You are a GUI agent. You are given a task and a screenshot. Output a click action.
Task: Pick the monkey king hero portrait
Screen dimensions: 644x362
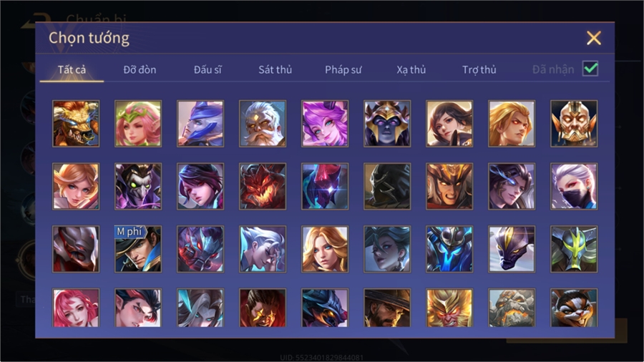[449, 308]
